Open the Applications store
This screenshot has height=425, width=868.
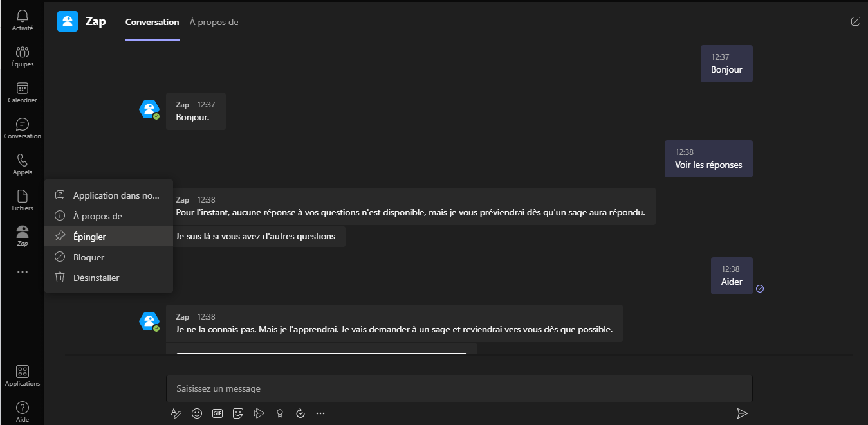(23, 375)
